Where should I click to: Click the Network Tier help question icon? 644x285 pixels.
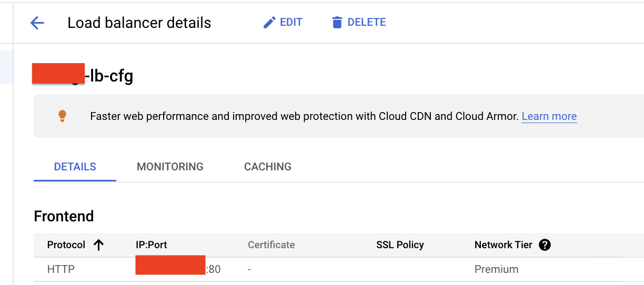click(545, 245)
